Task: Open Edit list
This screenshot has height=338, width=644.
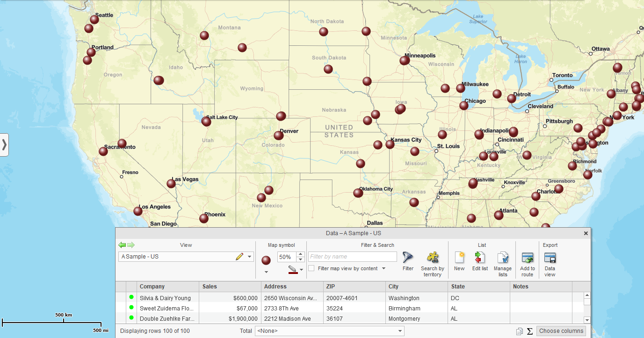Action: (x=480, y=257)
